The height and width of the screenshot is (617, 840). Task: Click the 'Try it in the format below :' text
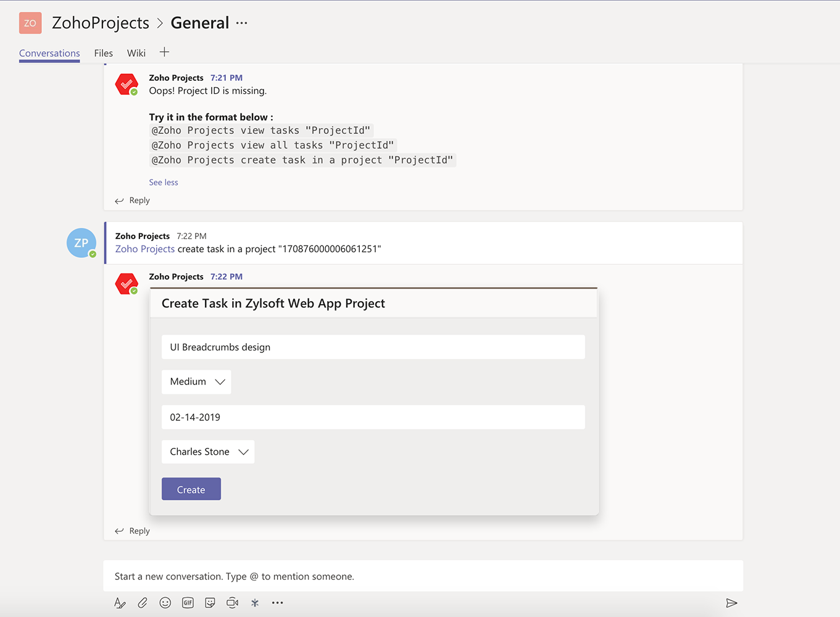coord(211,117)
